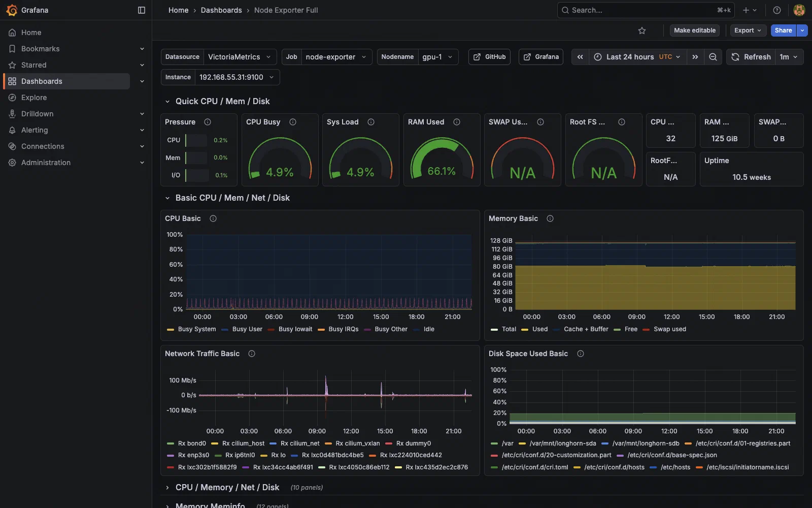Click the Connections sidebar icon
Image resolution: width=812 pixels, height=508 pixels.
[x=12, y=146]
